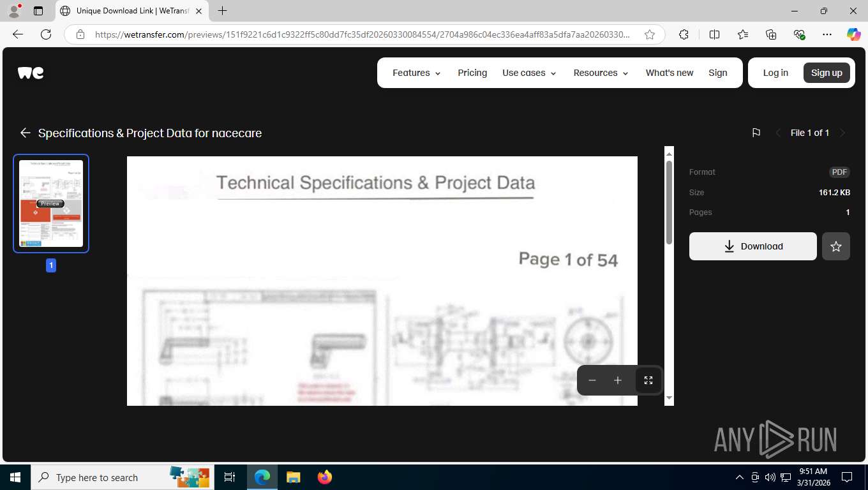
Task: Click the transfer title for nacecare
Action: 150,133
